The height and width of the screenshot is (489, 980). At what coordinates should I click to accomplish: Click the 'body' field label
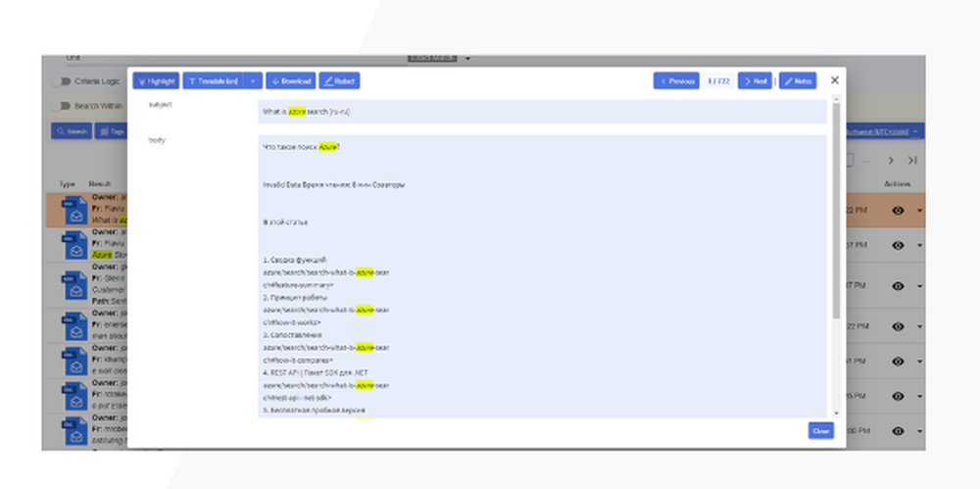[x=156, y=140]
